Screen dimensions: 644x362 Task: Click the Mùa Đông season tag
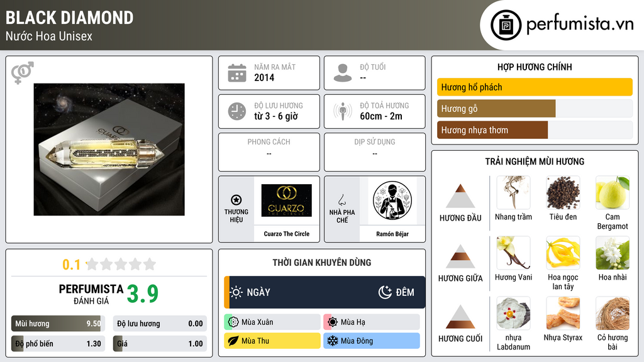pos(372,341)
